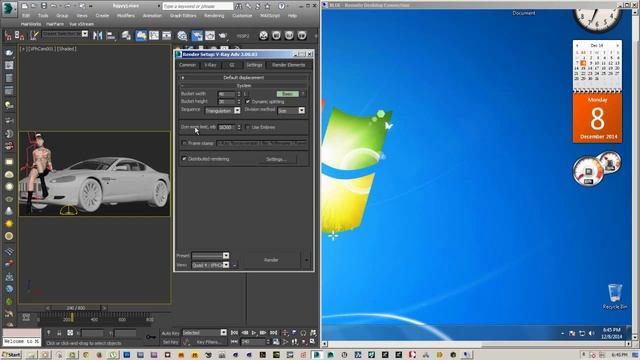Open the Rendering menu in 3ds Max
The image size is (640, 360).
(214, 16)
